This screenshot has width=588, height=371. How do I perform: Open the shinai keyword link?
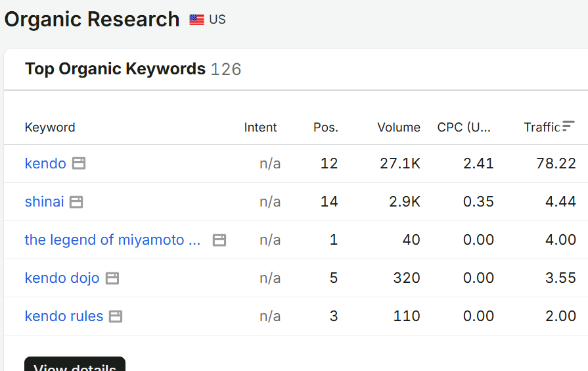44,202
